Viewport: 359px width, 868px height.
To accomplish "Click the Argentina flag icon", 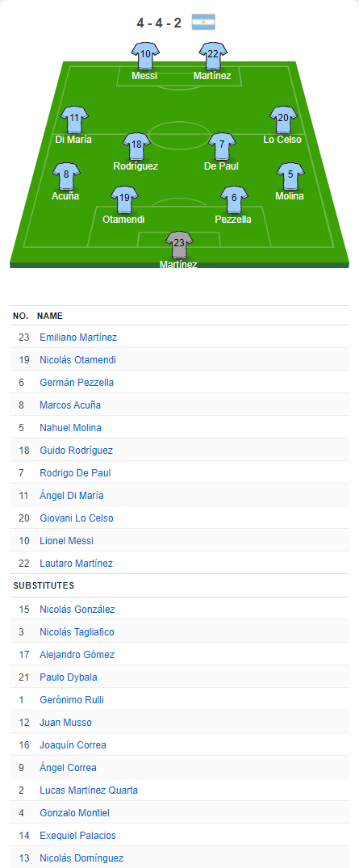I will [x=203, y=22].
